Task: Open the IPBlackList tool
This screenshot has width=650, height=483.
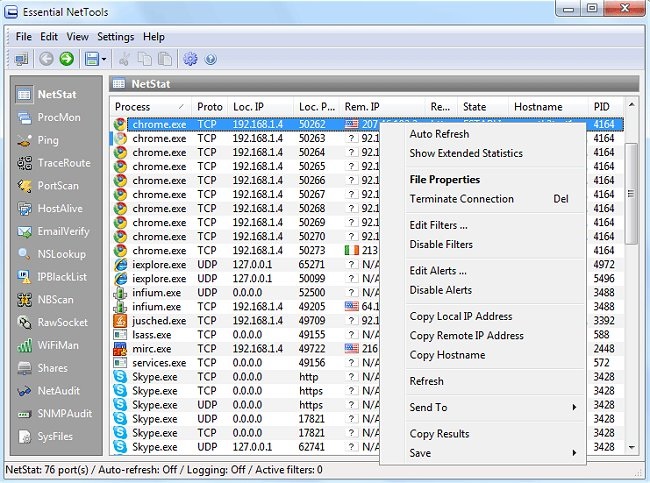Action: click(x=52, y=277)
